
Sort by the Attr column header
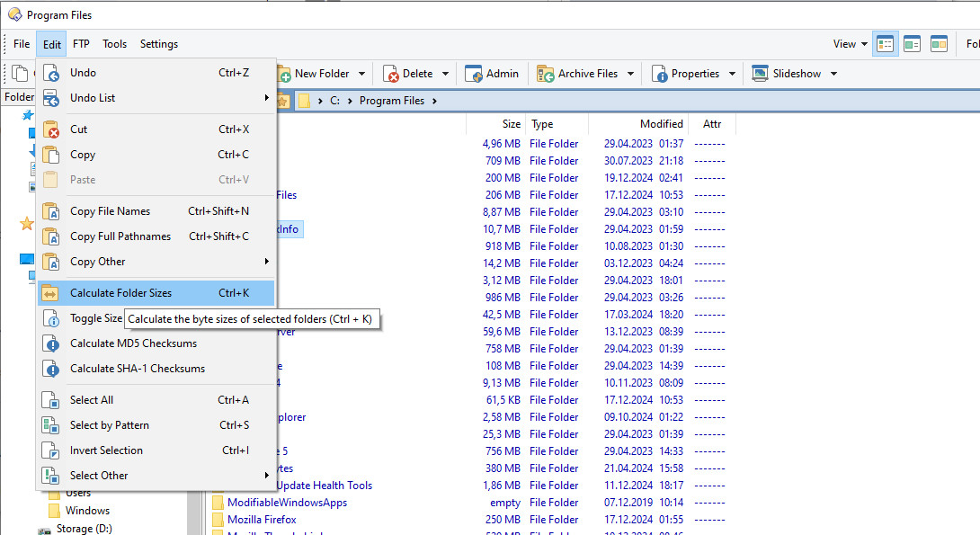click(712, 124)
